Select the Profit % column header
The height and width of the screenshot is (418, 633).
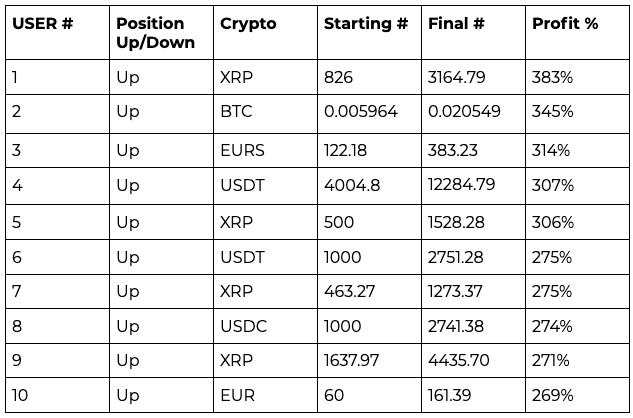(577, 32)
